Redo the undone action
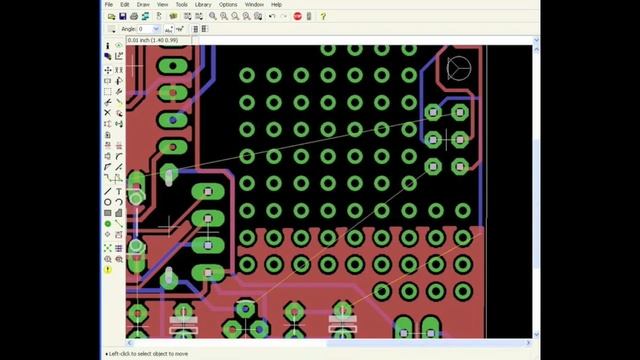640x360 pixels. click(x=284, y=16)
